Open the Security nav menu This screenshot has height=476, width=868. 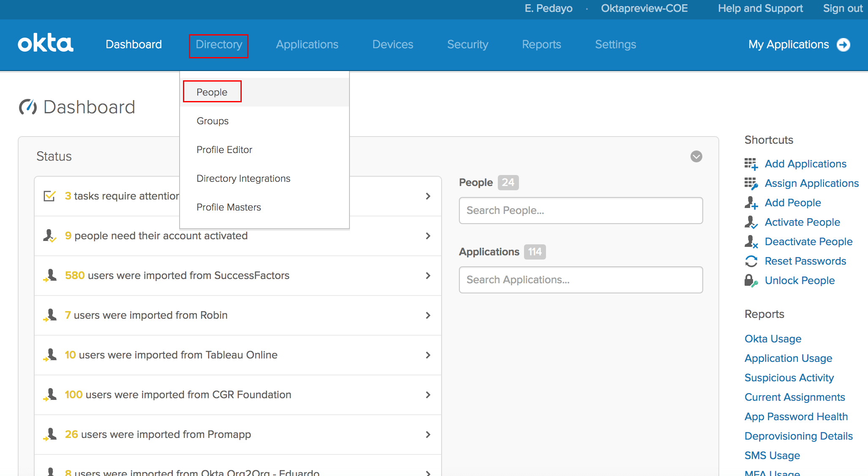click(467, 44)
